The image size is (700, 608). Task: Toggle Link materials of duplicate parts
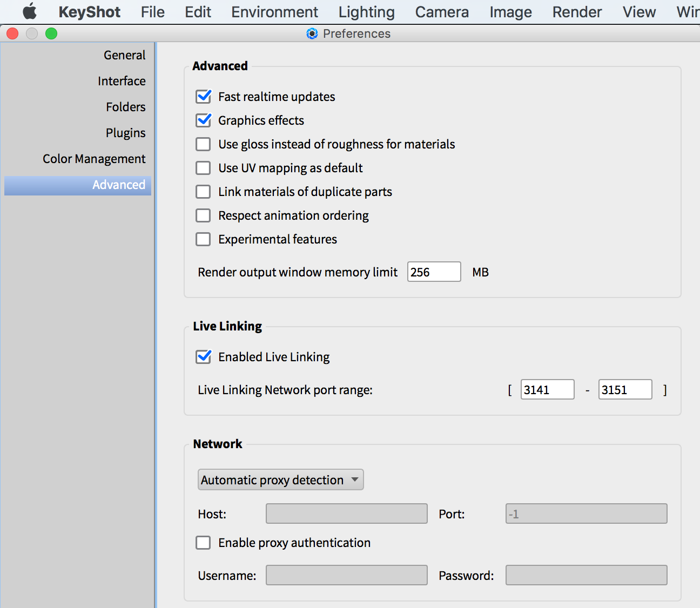tap(204, 192)
